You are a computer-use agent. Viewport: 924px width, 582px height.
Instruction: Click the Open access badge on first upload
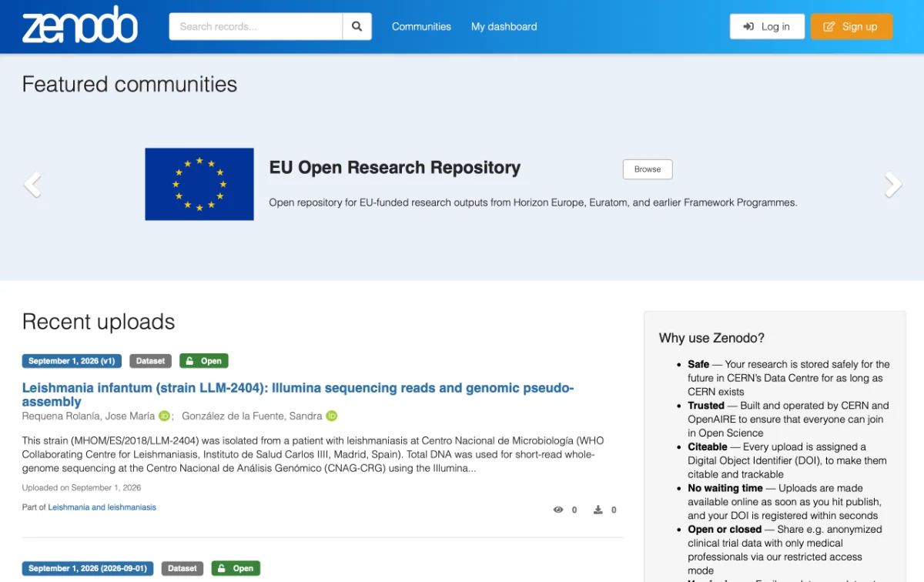204,360
